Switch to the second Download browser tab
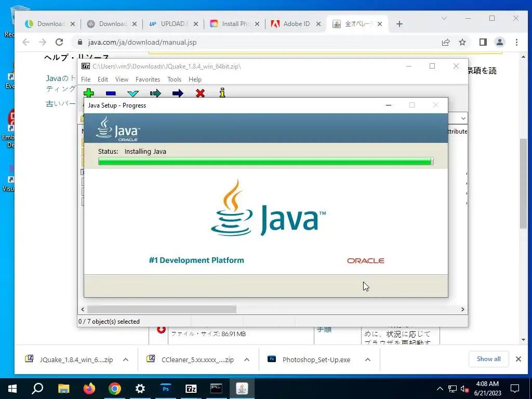Viewport: 532px width, 399px height. click(x=112, y=24)
